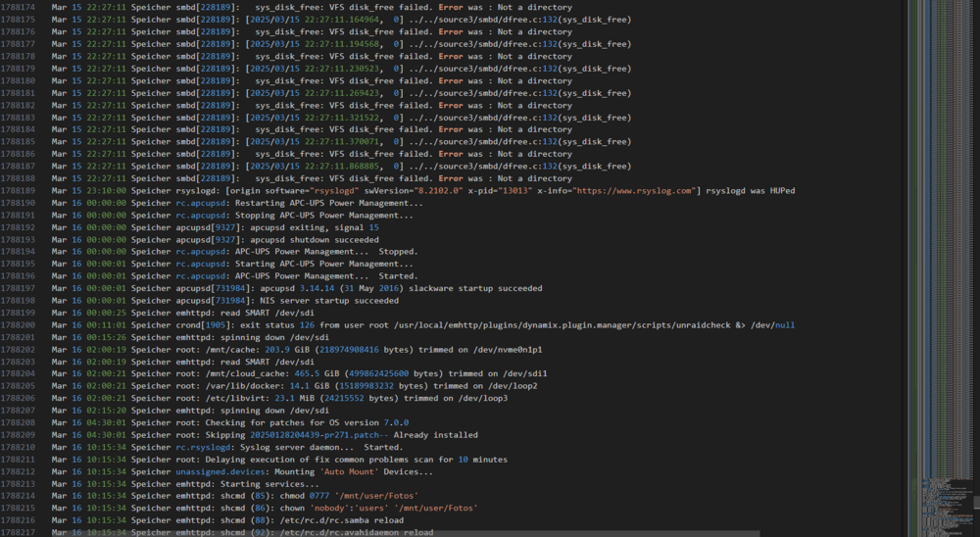Click the vertical scrollbar thumb at right edge
980x537 pixels.
coord(976,502)
